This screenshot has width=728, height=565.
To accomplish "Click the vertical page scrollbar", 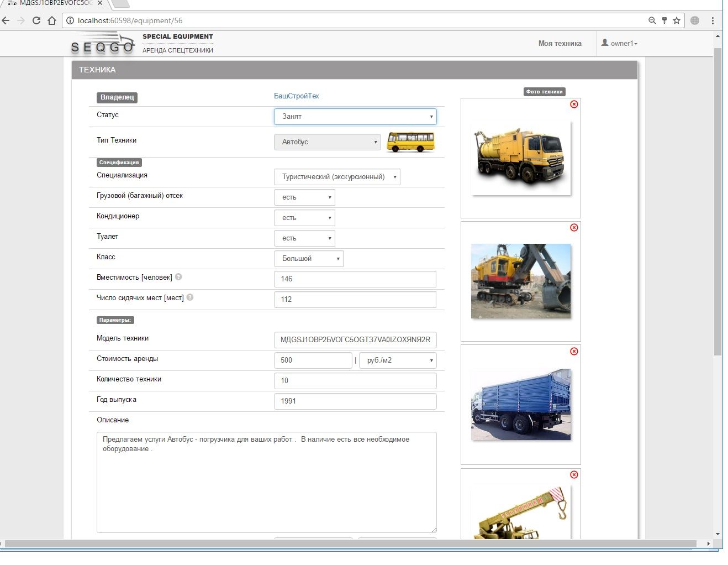I will click(x=718, y=202).
